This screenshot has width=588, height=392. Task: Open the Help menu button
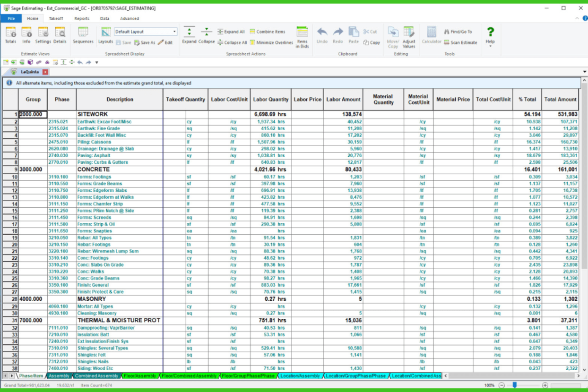490,37
